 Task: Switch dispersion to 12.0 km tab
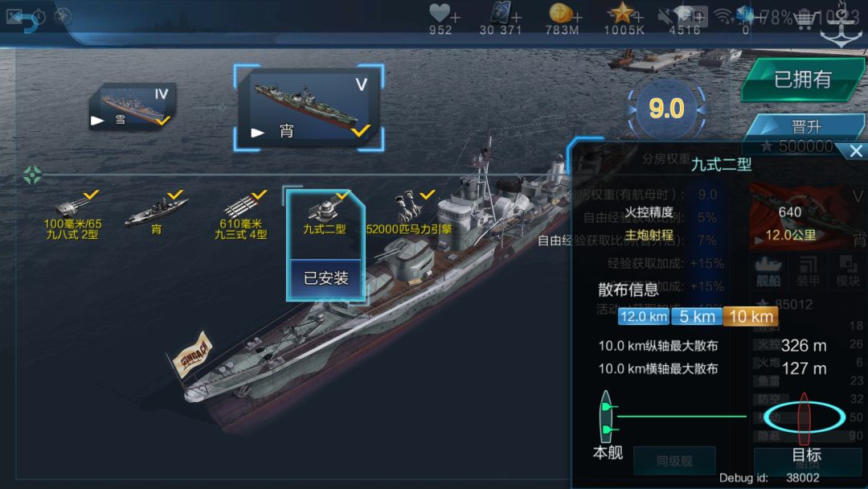[643, 317]
